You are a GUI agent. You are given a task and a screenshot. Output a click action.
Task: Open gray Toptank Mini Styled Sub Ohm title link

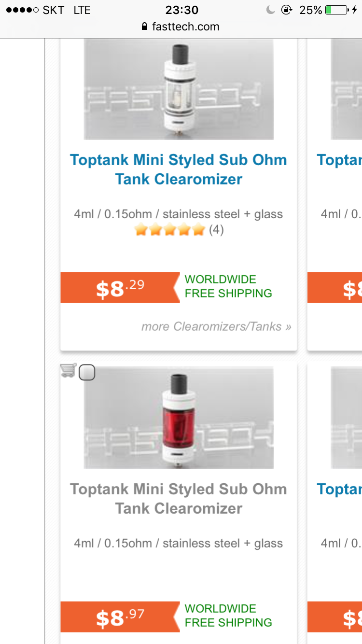pyautogui.click(x=179, y=499)
